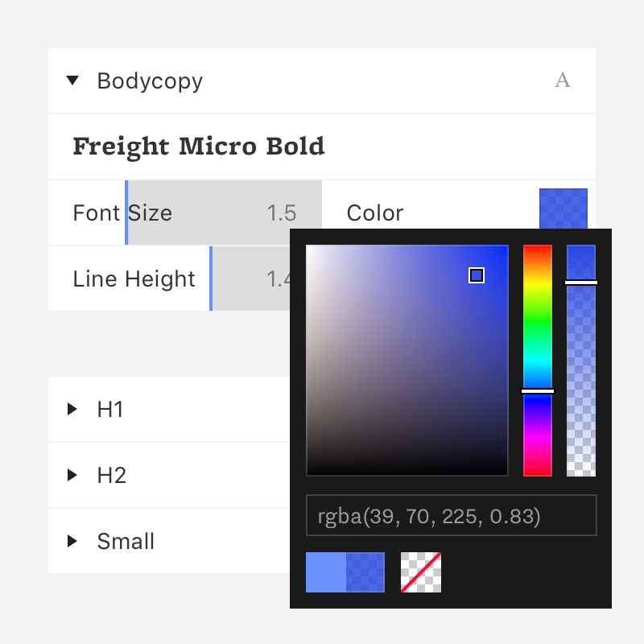Expand the Small section

pyautogui.click(x=72, y=541)
